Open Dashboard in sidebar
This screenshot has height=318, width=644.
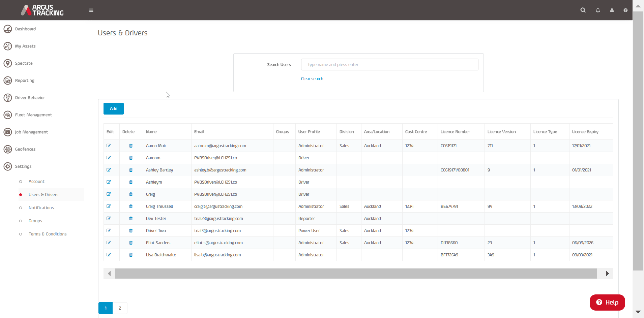point(25,29)
